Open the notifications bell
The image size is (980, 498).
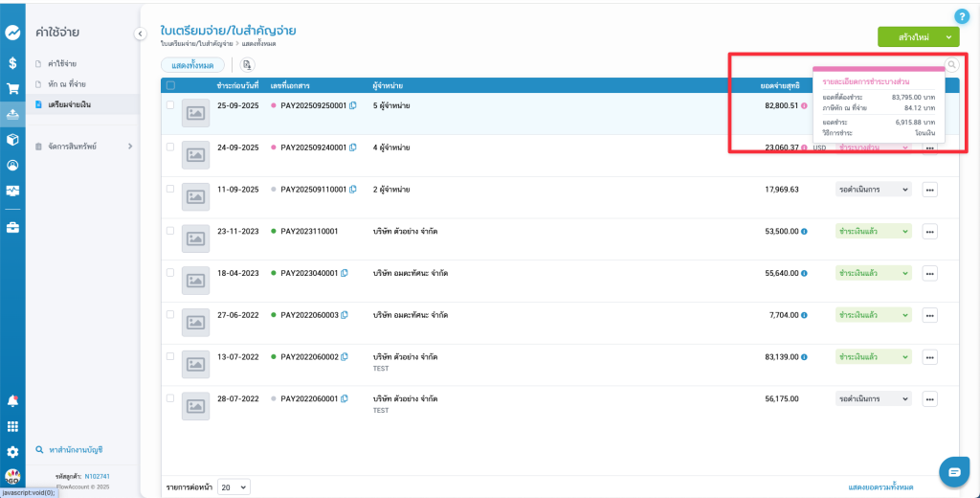12,400
